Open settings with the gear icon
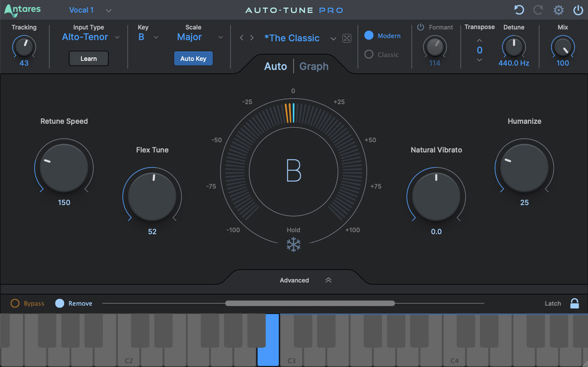The height and width of the screenshot is (367, 588). point(558,10)
